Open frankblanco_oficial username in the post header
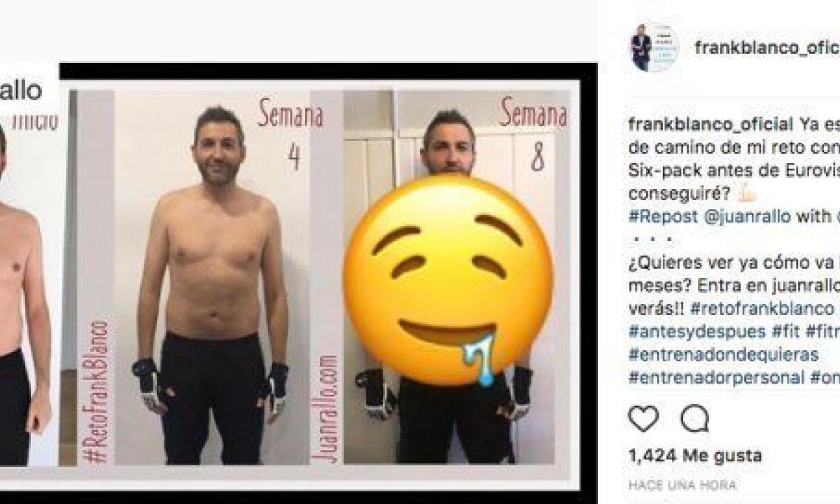The width and height of the screenshot is (840, 504). tap(767, 48)
